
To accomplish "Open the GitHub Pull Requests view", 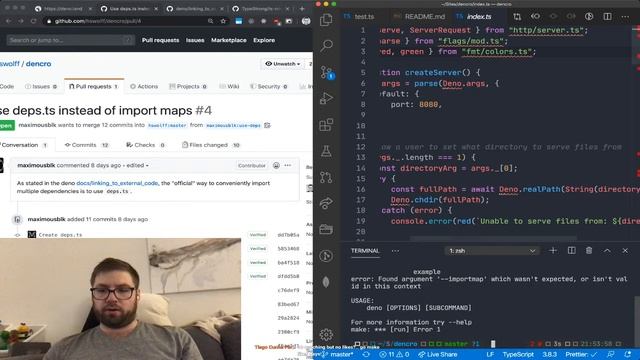I will (326, 177).
